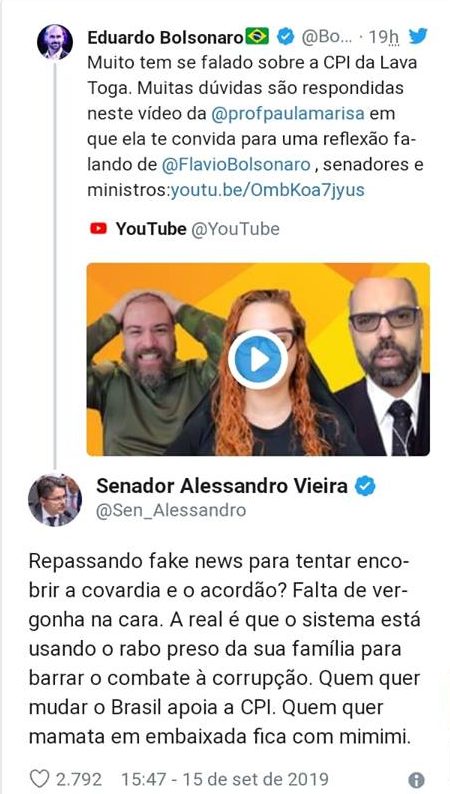
Task: Click Senador Alessandro Vieira's verified badge
Action: click(365, 486)
